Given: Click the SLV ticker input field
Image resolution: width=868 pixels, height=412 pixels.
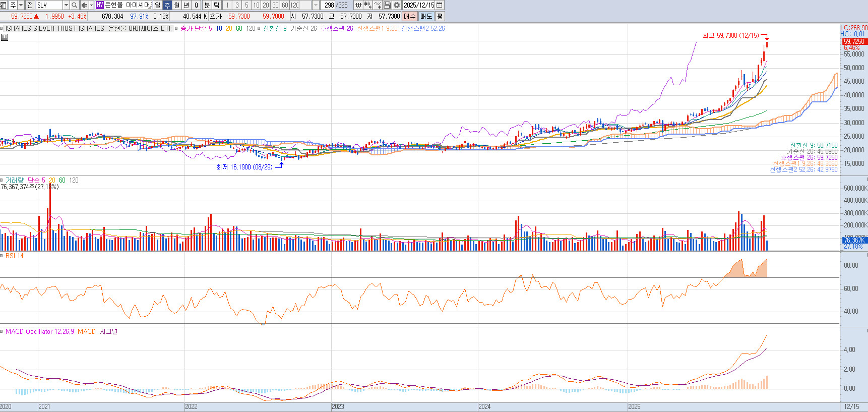Looking at the screenshot, I should [49, 5].
